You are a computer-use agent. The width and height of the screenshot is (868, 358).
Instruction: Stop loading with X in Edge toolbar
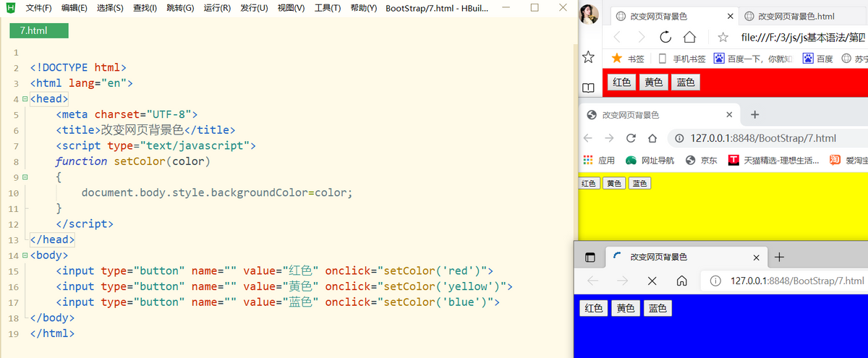click(652, 281)
